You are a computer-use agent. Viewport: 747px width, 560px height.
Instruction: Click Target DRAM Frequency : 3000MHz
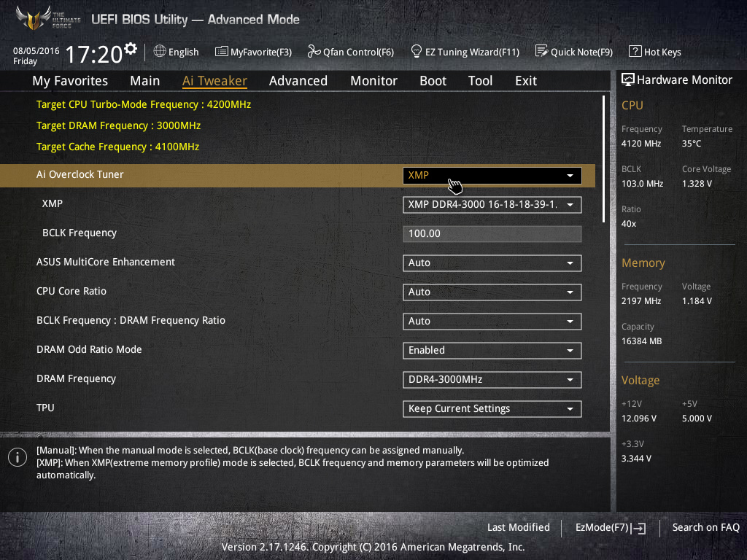coord(119,125)
